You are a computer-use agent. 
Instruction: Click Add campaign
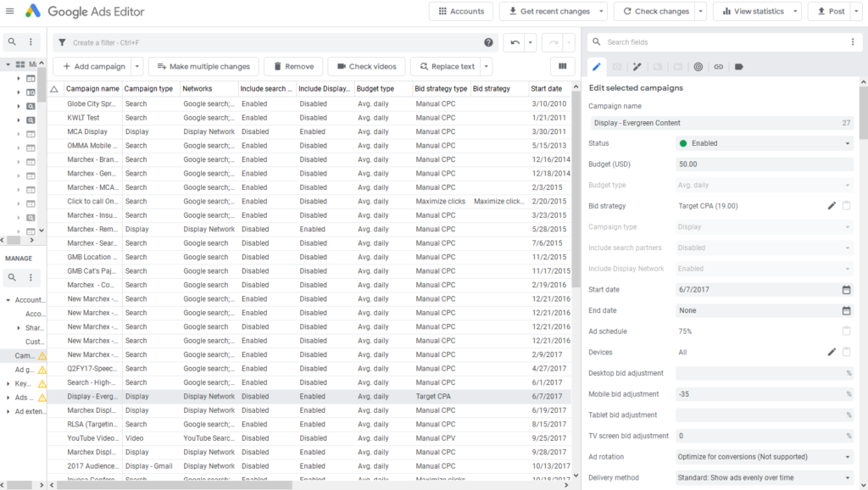pyautogui.click(x=93, y=66)
